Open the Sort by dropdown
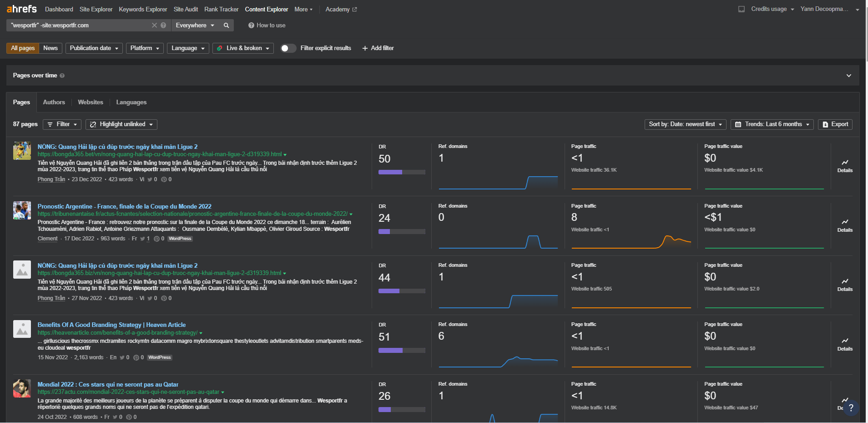This screenshot has width=868, height=423. [685, 124]
